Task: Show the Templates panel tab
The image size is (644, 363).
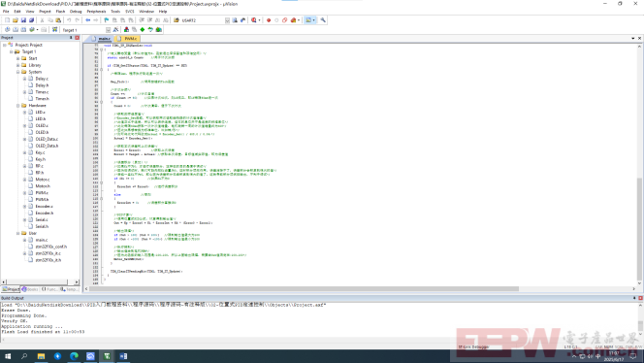Action: (70, 289)
